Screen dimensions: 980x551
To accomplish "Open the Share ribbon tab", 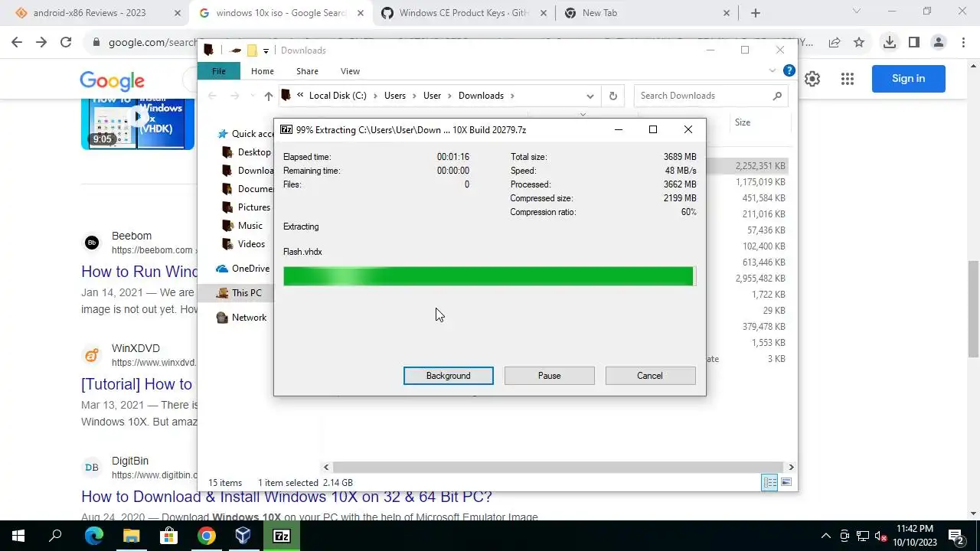I will pyautogui.click(x=307, y=71).
